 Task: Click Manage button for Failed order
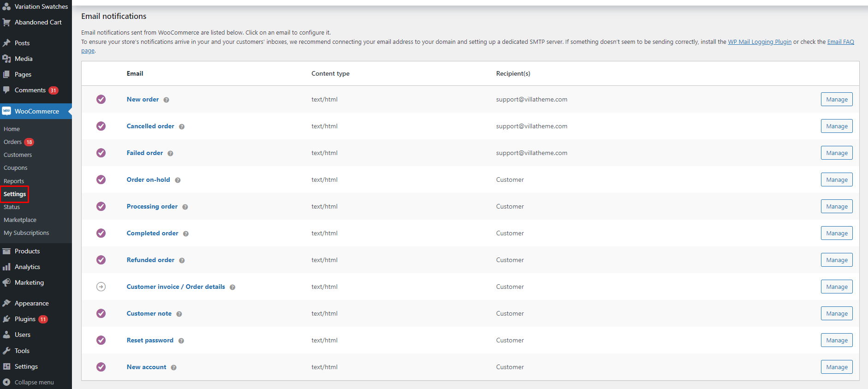click(837, 153)
